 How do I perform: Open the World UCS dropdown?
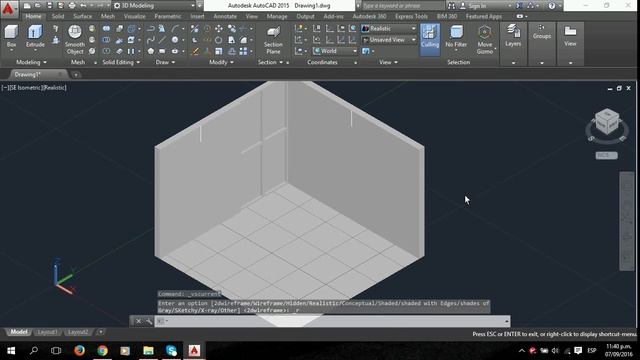click(335, 51)
